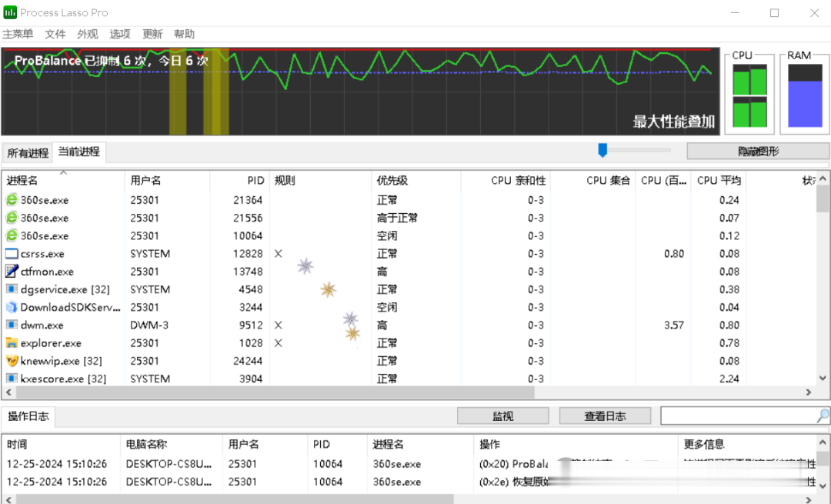
Task: Switch to the 当前进程 tab
Action: [x=79, y=152]
